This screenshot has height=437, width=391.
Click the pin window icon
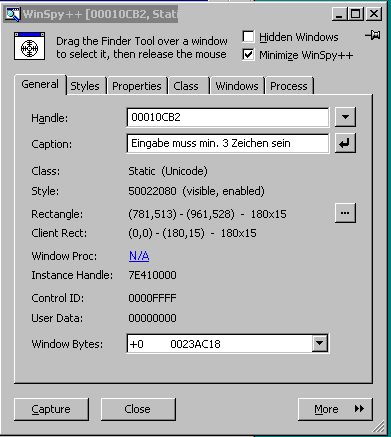click(x=373, y=35)
